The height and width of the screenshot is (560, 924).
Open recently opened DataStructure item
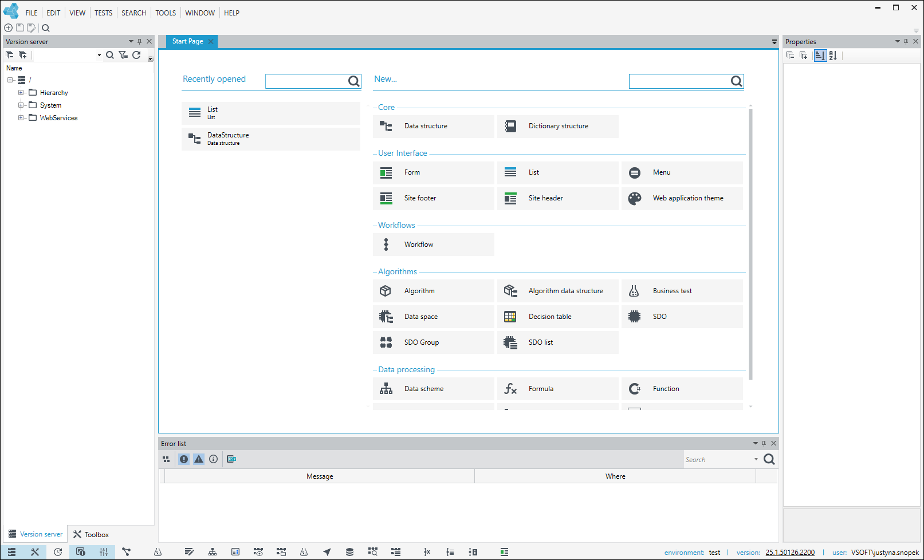coord(271,139)
